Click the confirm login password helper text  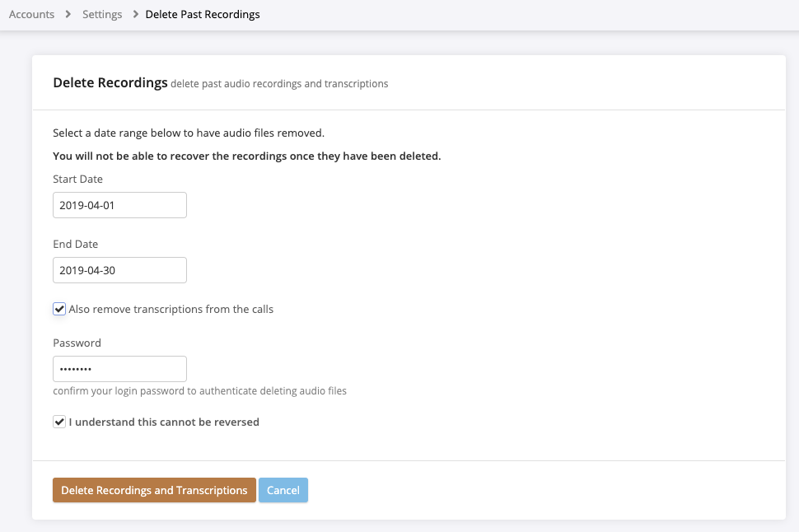click(x=199, y=391)
